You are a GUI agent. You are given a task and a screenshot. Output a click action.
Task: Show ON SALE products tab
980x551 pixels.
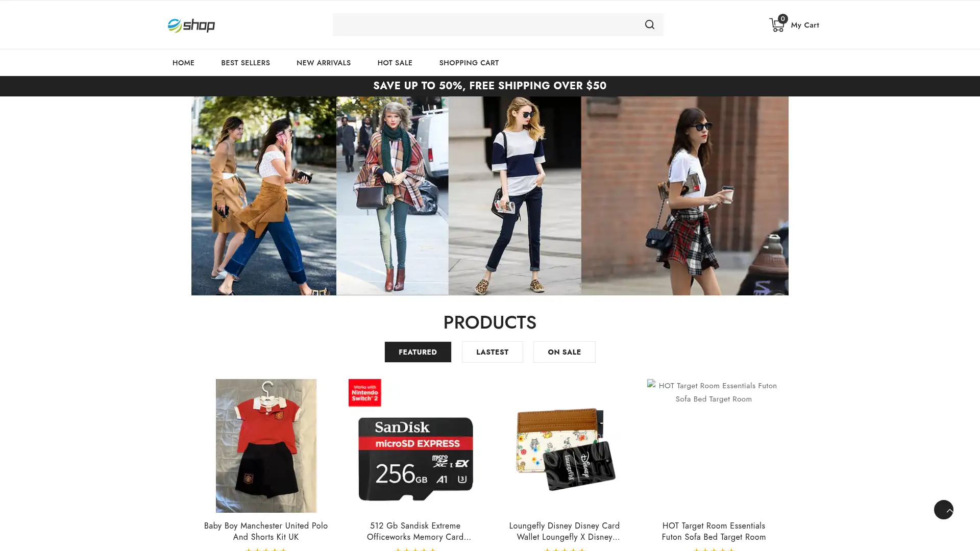pyautogui.click(x=564, y=352)
